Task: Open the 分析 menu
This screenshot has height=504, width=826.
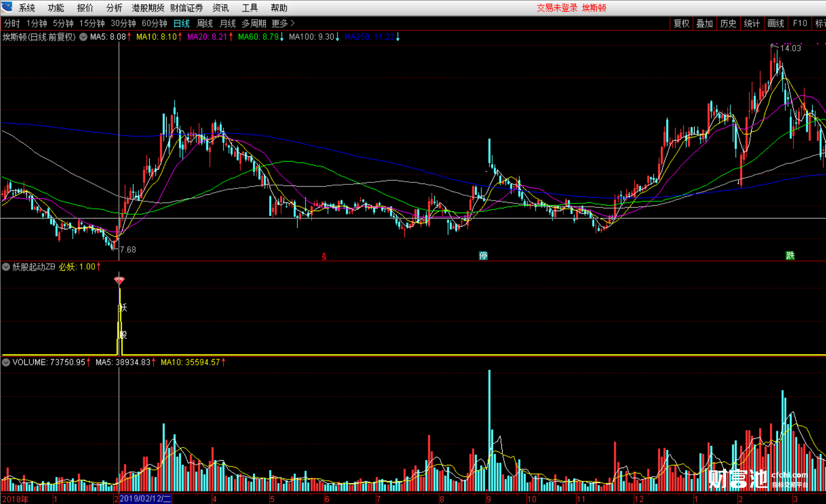Action: [114, 8]
